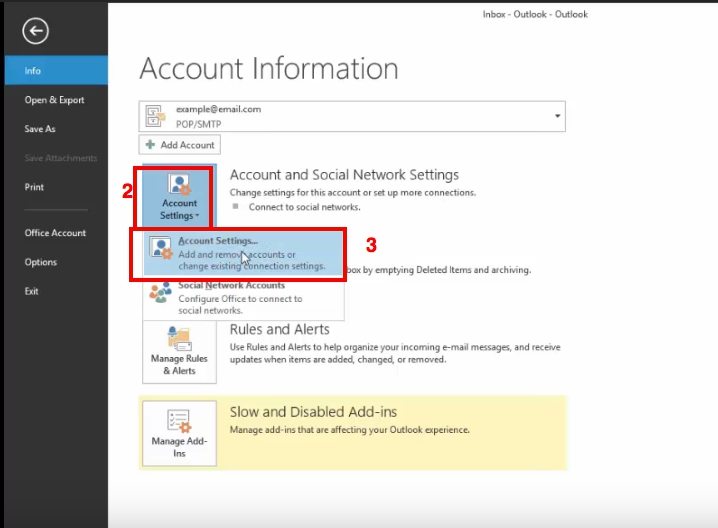
Task: Click the Account and Social Network Settings heading
Action: click(x=344, y=175)
